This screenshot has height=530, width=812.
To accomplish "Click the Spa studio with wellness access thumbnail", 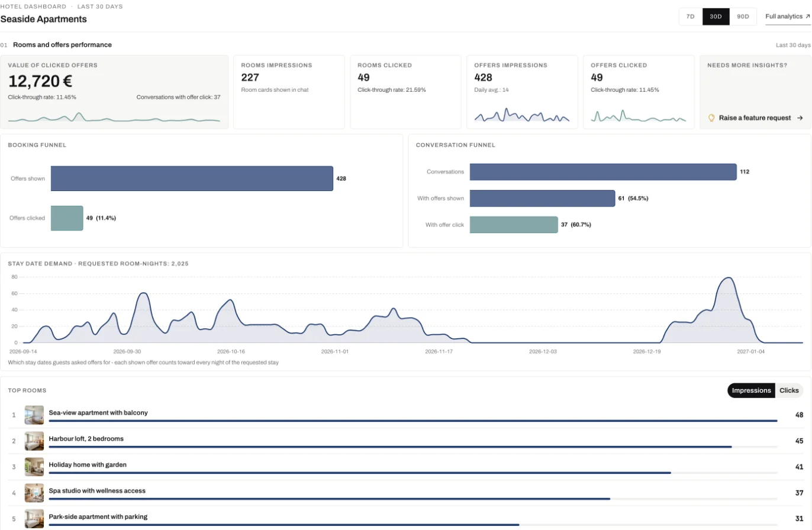I will coord(34,493).
